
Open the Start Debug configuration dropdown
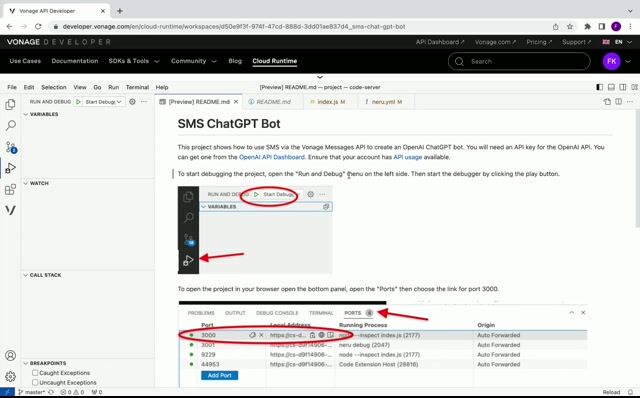(104, 102)
